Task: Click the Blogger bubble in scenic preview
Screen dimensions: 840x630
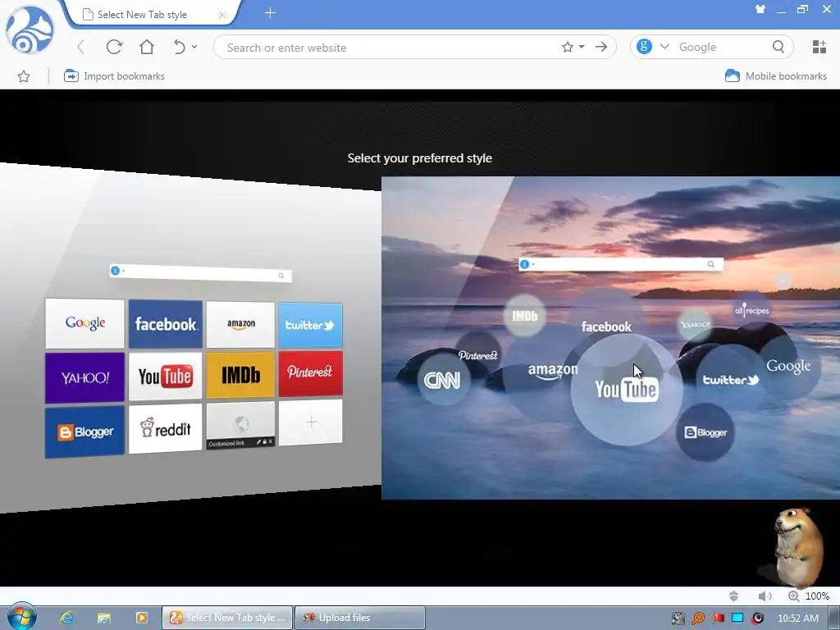Action: [705, 432]
